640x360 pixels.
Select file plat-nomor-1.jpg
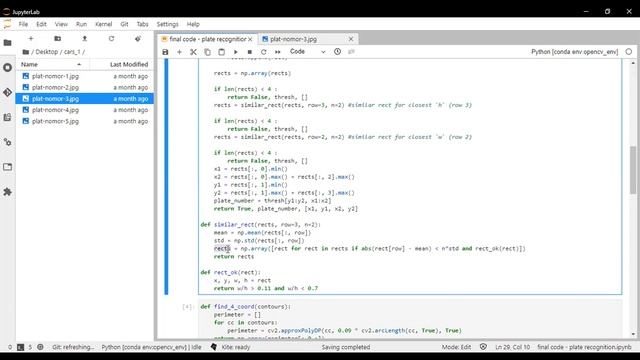point(85,76)
